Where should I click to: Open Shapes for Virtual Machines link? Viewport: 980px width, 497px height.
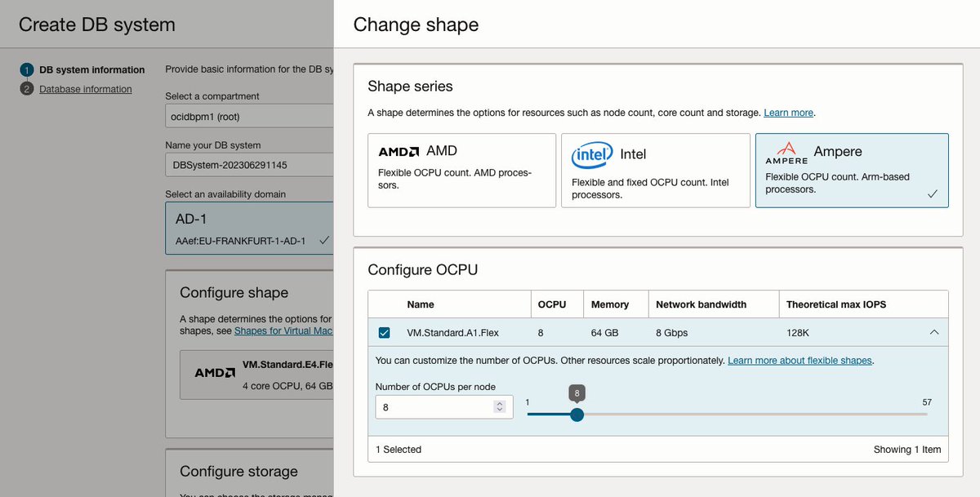coord(283,331)
